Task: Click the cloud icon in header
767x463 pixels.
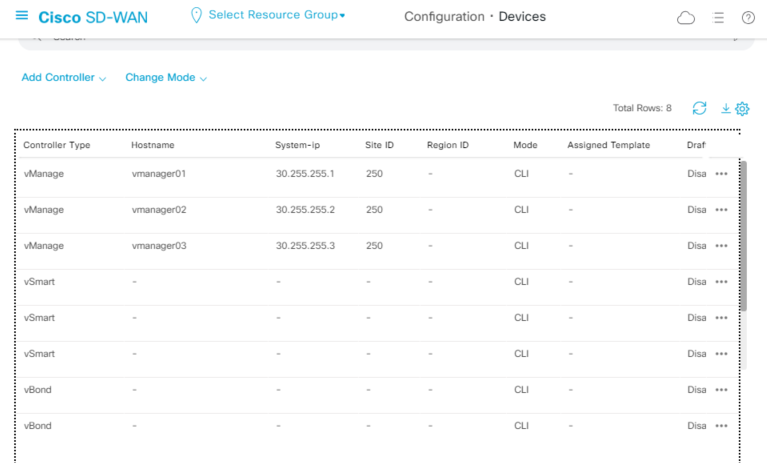Action: coord(686,18)
